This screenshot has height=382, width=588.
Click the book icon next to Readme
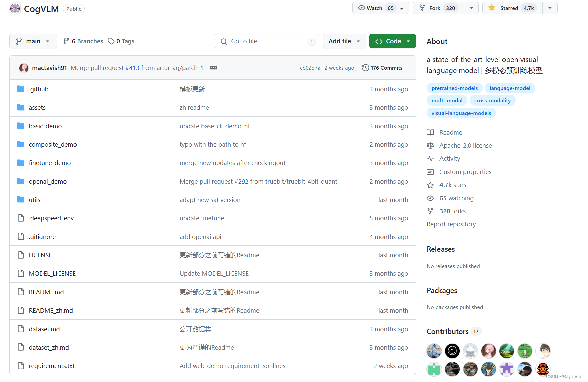(430, 132)
